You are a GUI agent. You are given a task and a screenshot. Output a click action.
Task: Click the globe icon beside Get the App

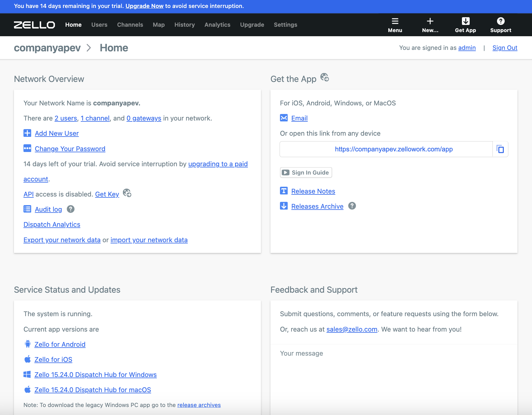tap(324, 77)
